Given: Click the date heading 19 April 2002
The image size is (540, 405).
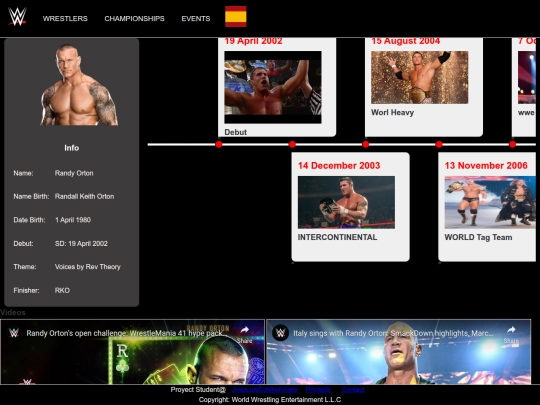Looking at the screenshot, I should click(253, 41).
